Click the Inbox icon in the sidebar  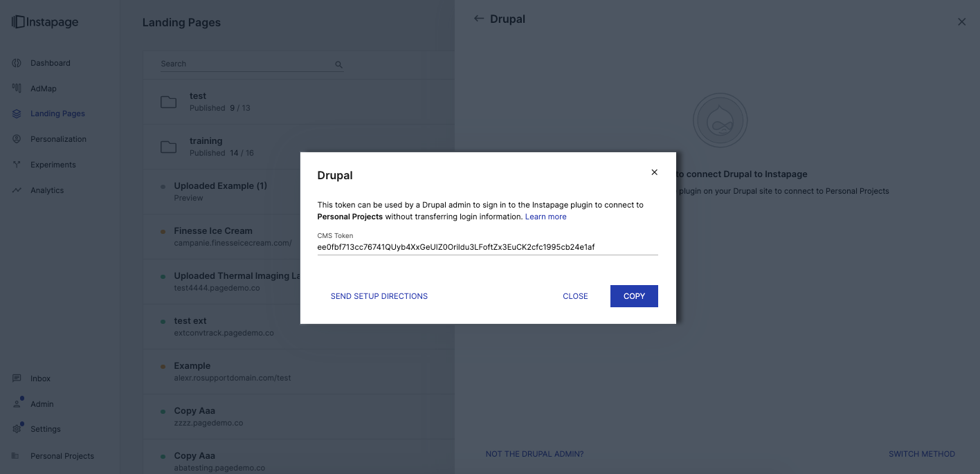pos(17,379)
